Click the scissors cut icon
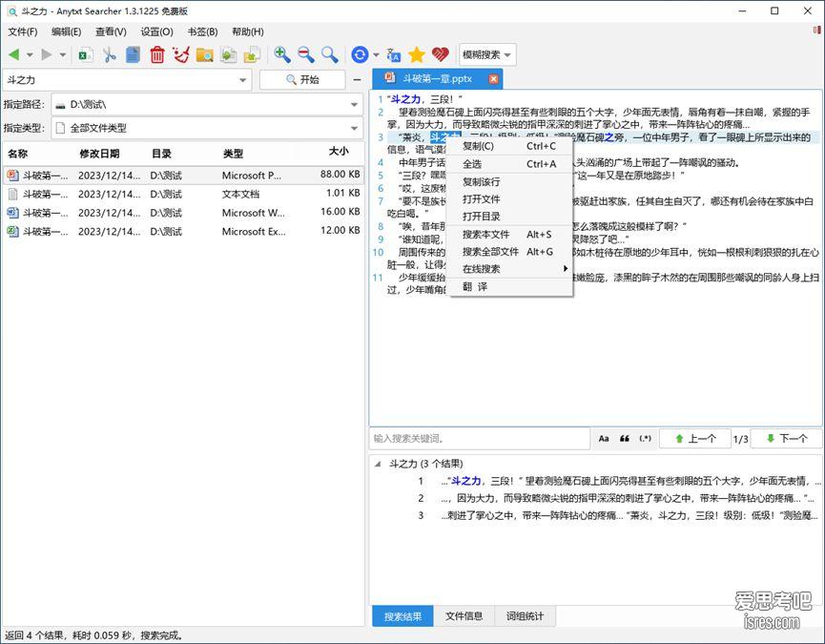The height and width of the screenshot is (644, 825). 110,55
